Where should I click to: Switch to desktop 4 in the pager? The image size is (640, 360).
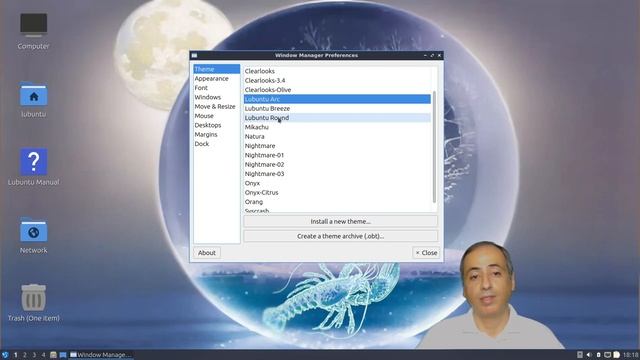43,355
